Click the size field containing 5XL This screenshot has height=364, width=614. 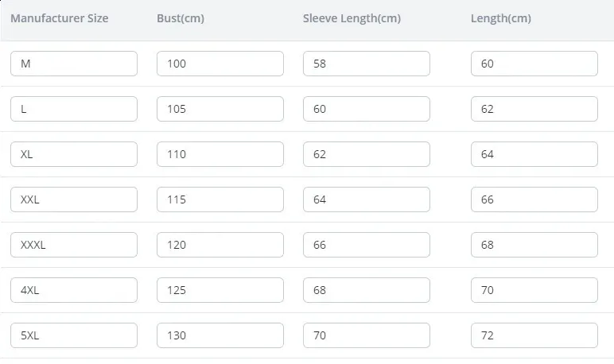coord(74,335)
